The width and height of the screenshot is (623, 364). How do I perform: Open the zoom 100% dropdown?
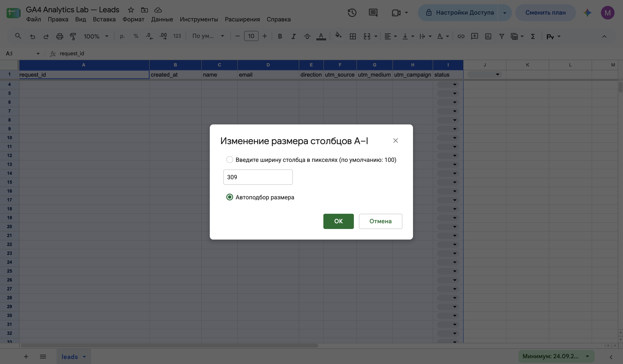coord(96,36)
